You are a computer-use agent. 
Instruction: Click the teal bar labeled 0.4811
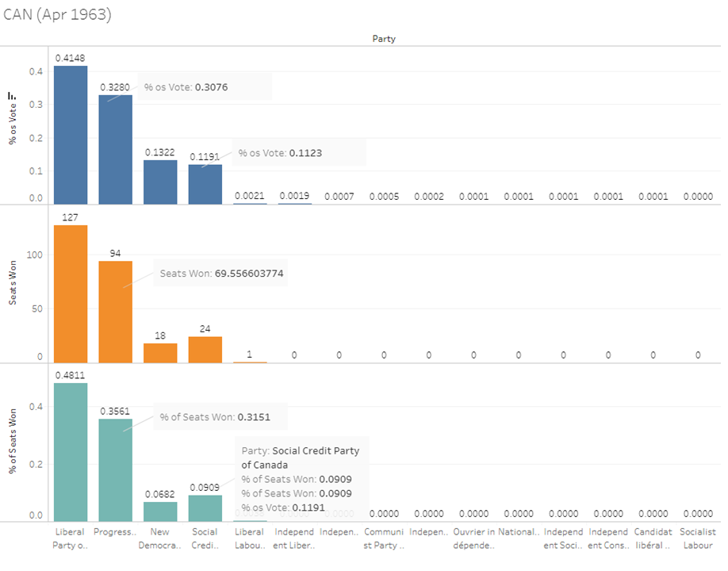[71, 452]
